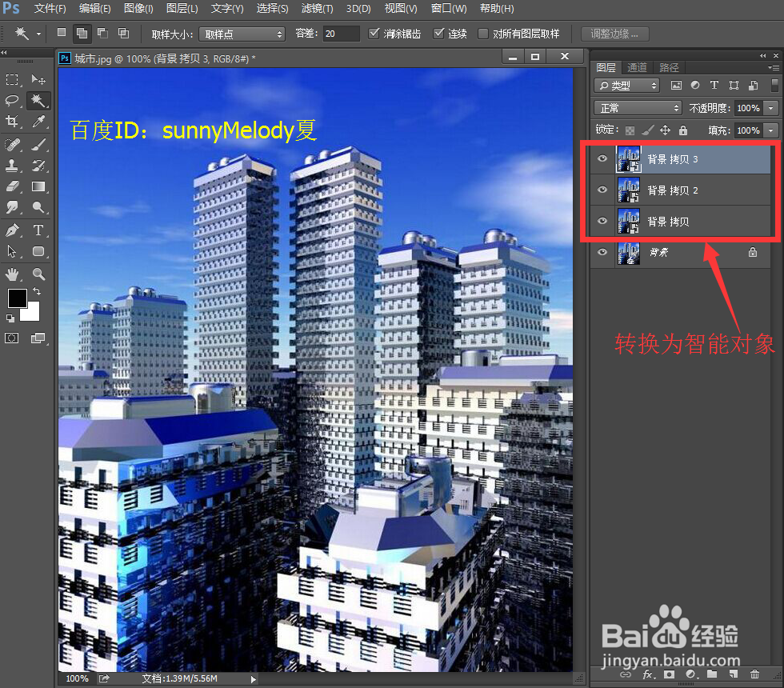Open the 滤镜 menu

(x=317, y=9)
